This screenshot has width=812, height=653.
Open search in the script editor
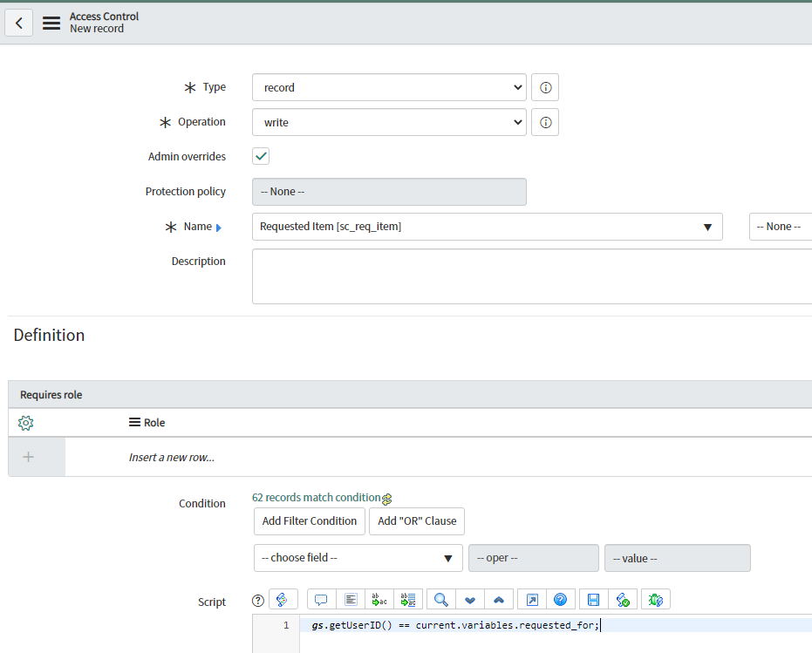441,600
